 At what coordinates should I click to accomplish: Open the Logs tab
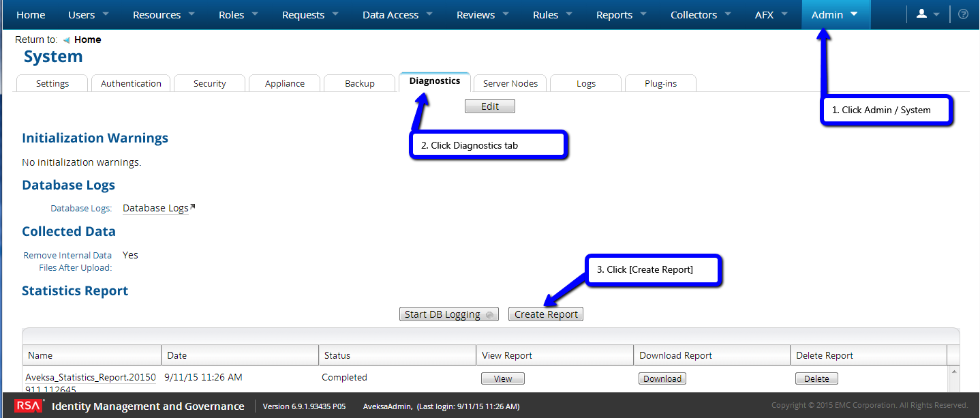click(x=585, y=83)
